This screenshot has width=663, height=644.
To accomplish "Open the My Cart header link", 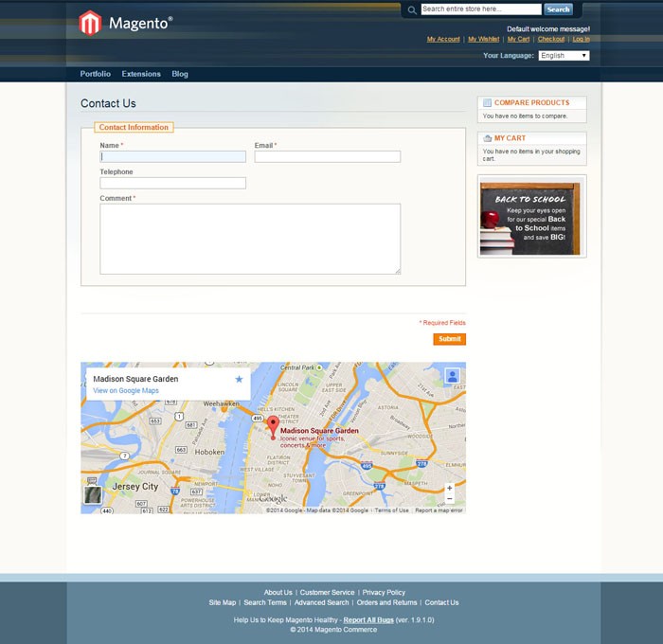I will tap(518, 39).
